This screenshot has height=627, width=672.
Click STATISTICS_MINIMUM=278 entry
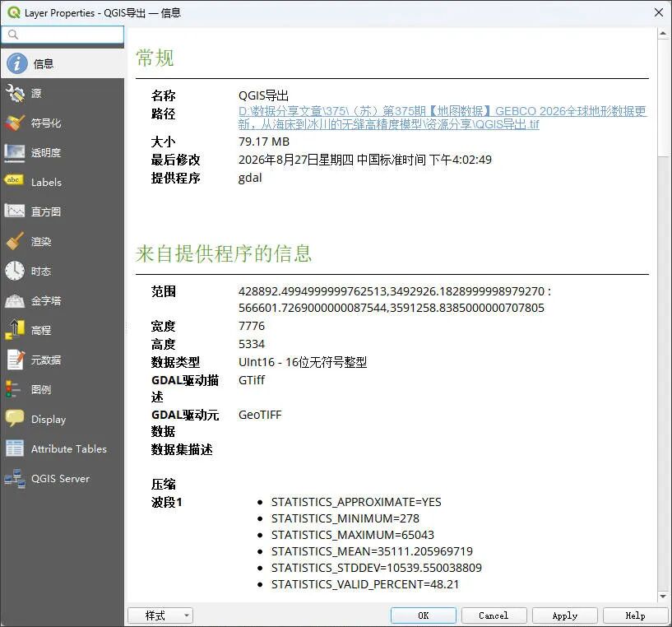tap(345, 518)
